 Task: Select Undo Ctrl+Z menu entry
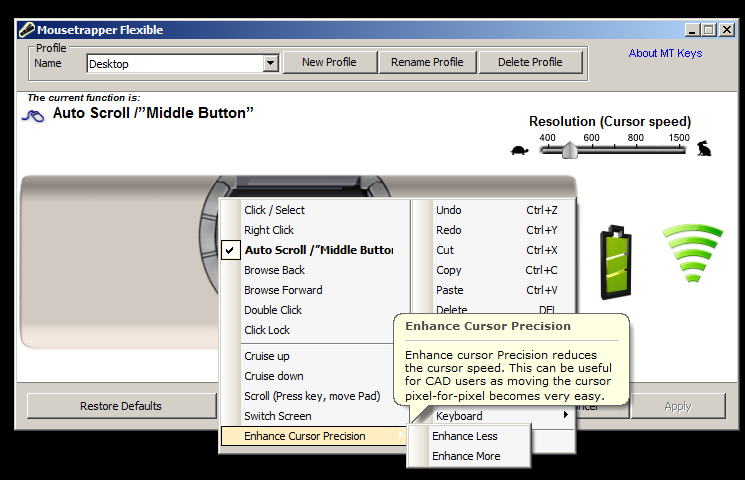coord(494,210)
